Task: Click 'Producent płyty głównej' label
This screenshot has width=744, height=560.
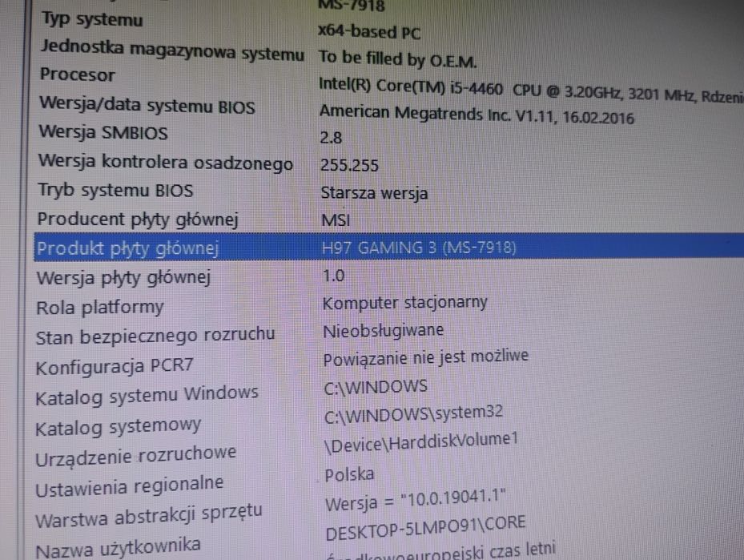Action: click(x=138, y=220)
